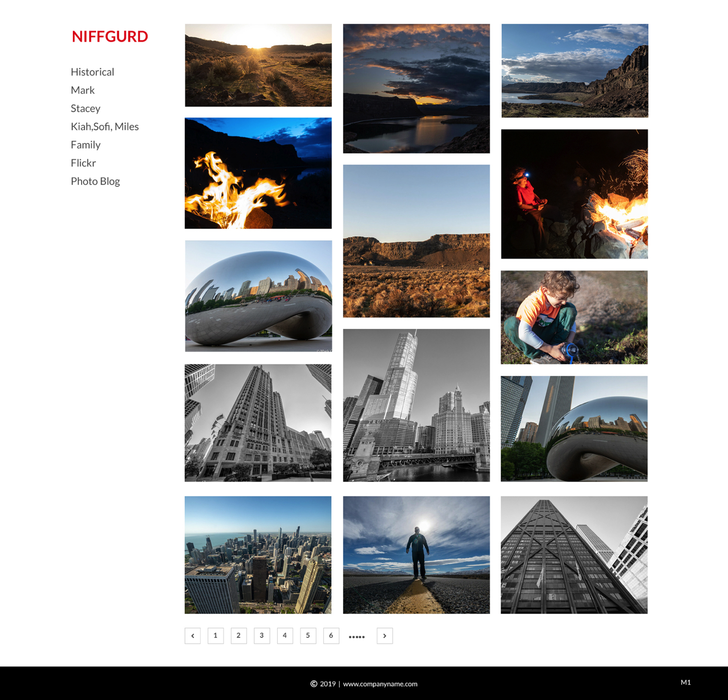Click the next page chevron arrow

[385, 635]
